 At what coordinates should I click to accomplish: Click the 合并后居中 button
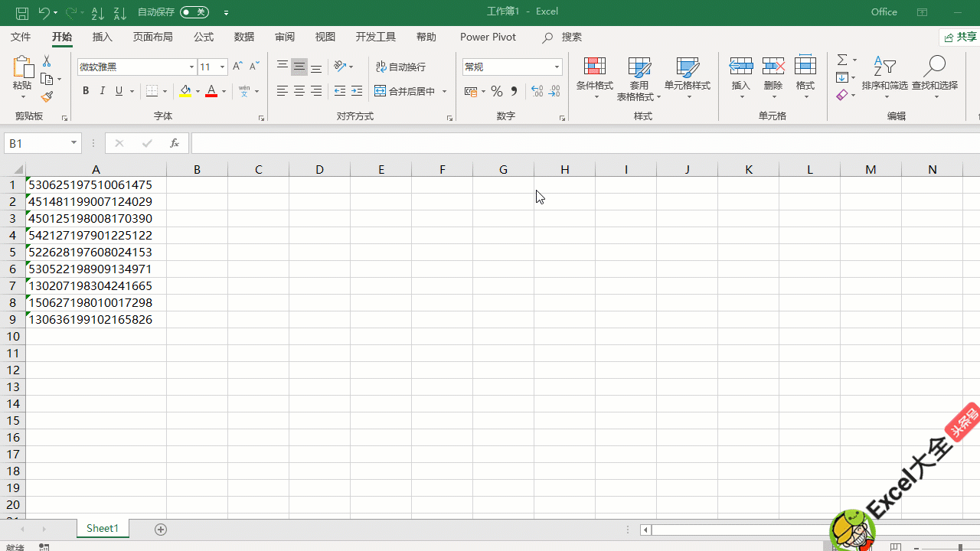point(405,92)
